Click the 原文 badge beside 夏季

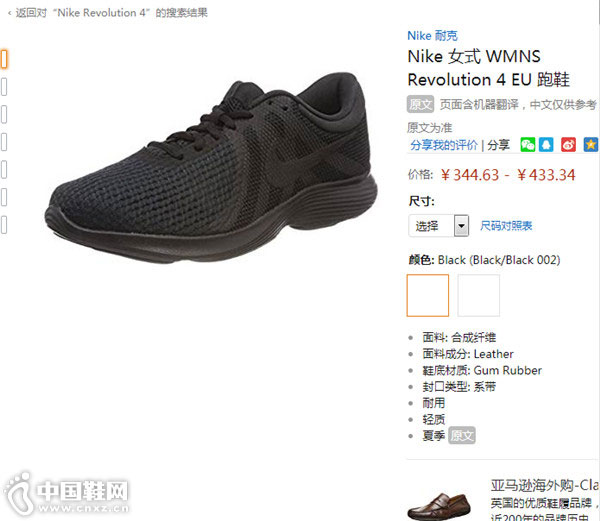[x=462, y=435]
